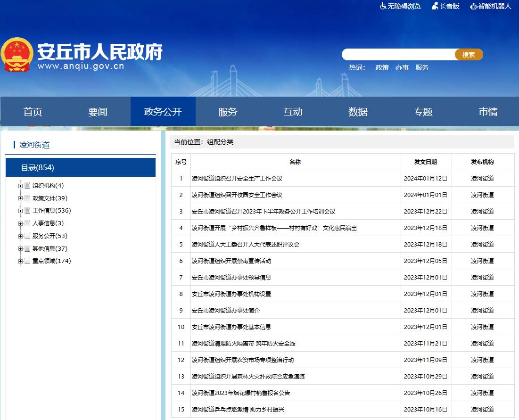Open 安丘市凌河街道办事处简介 article
This screenshot has height=420, width=519.
click(x=226, y=311)
